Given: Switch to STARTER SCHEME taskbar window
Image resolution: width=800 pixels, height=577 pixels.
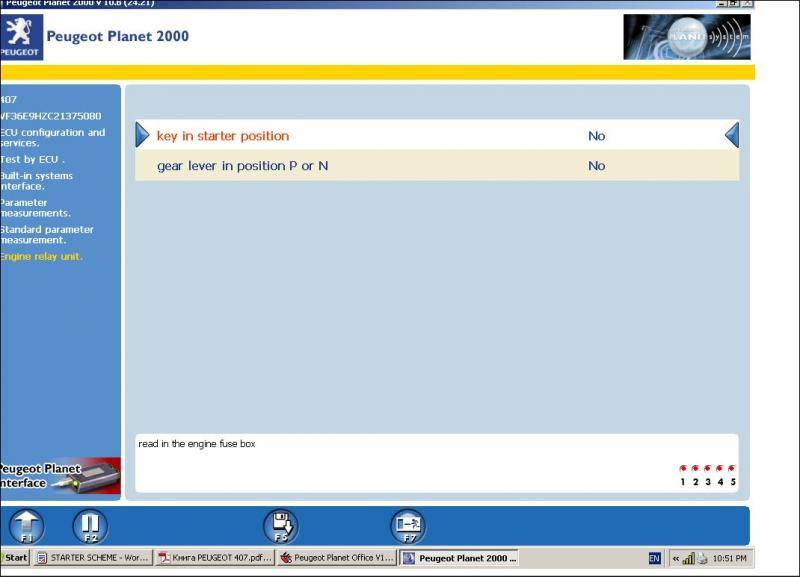Looking at the screenshot, I should [92, 558].
